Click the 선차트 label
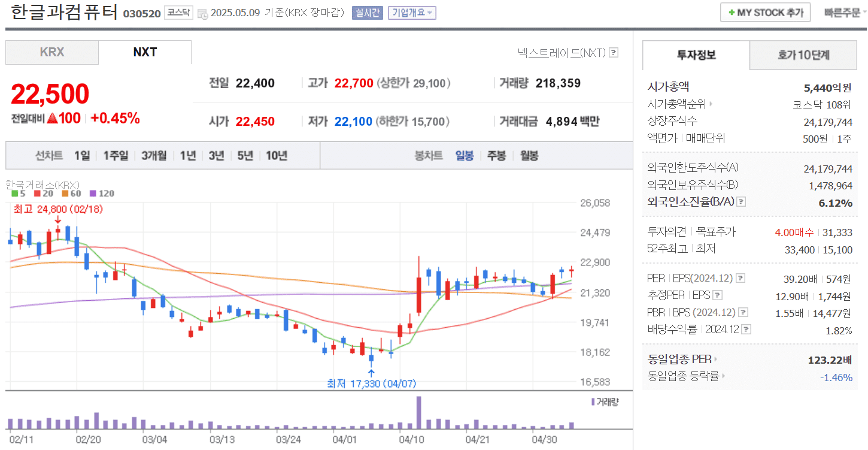868x450 pixels. point(48,156)
